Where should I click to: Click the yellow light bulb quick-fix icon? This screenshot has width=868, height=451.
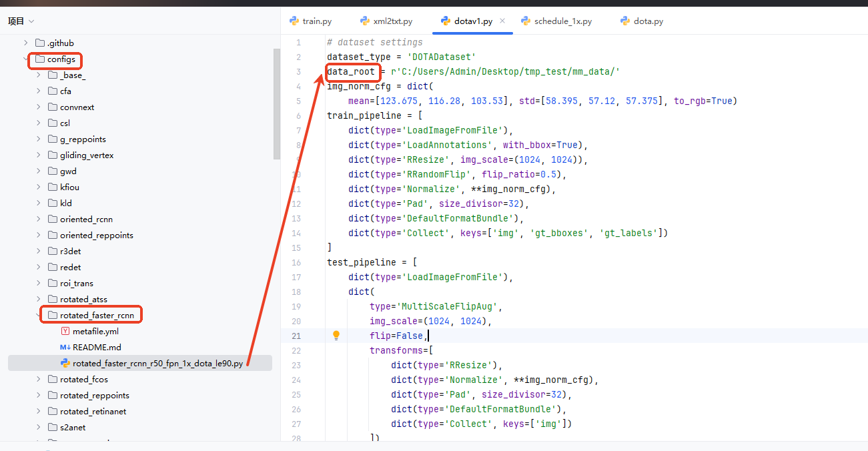[336, 335]
